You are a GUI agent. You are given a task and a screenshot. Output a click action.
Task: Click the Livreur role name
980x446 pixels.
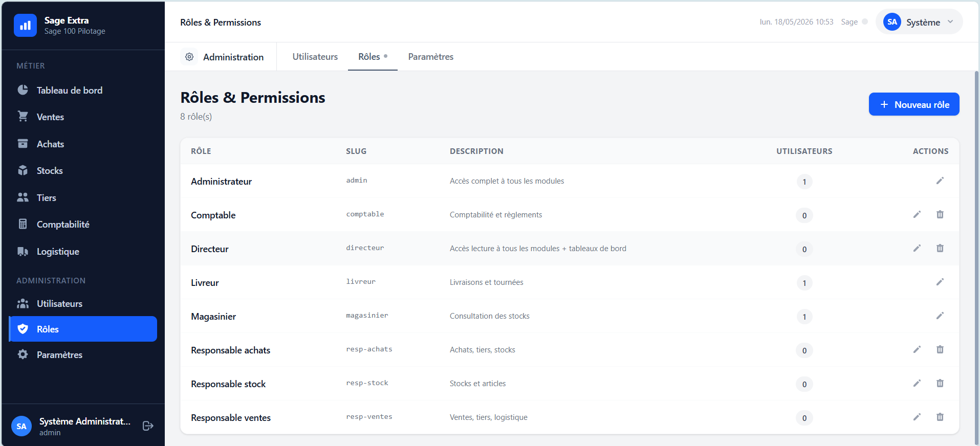pyautogui.click(x=205, y=283)
